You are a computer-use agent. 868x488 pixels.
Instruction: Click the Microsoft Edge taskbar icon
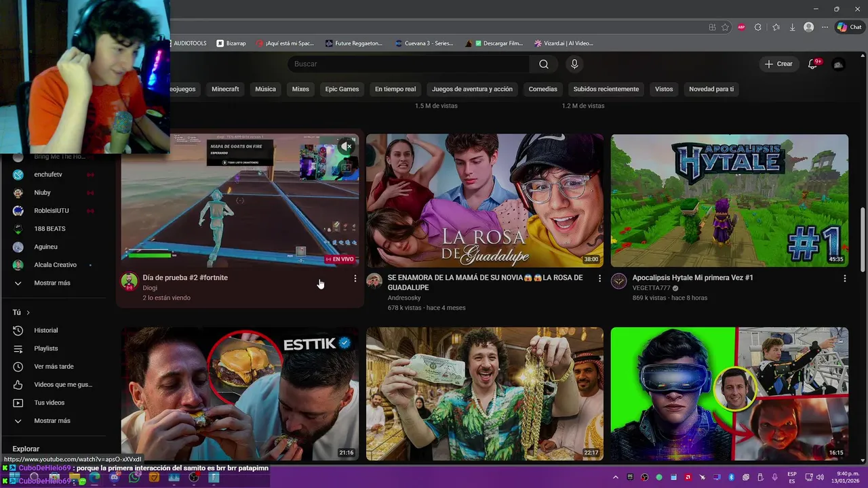coord(94,477)
